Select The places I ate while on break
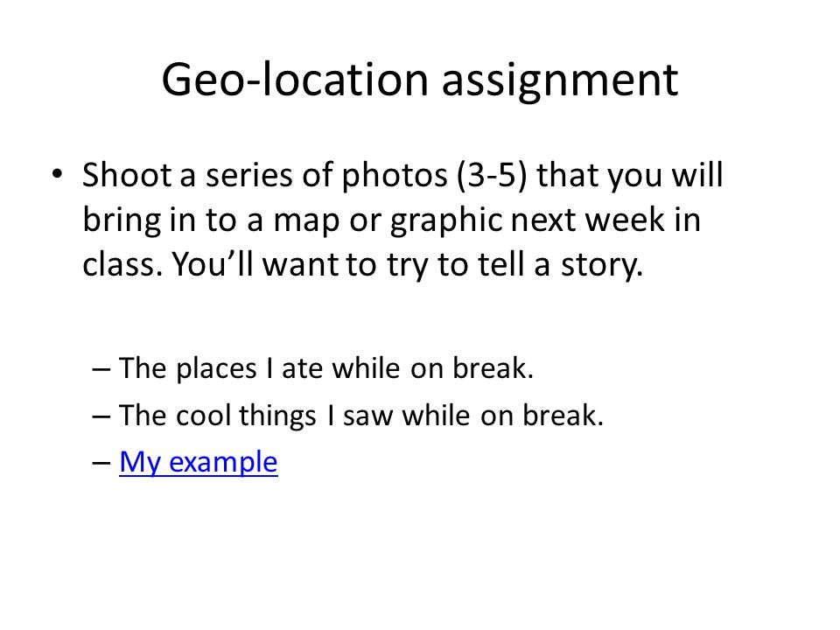840x630 pixels. 326,368
